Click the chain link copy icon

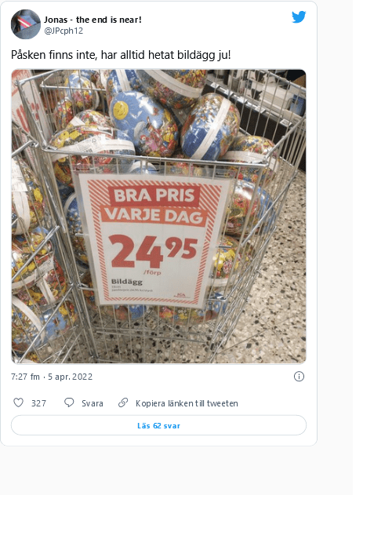click(123, 402)
